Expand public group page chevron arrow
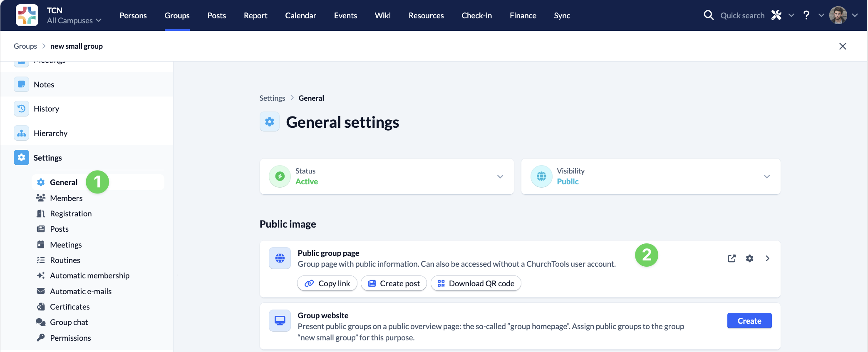 click(767, 258)
